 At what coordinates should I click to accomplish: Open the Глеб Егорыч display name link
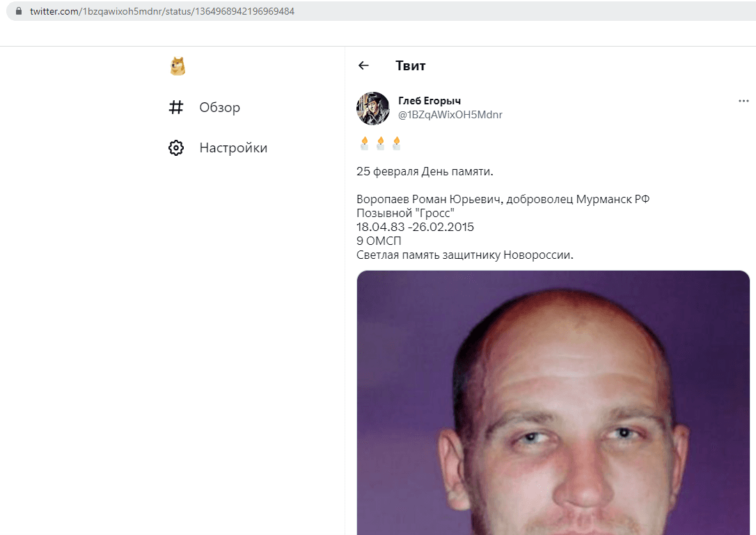(x=429, y=101)
